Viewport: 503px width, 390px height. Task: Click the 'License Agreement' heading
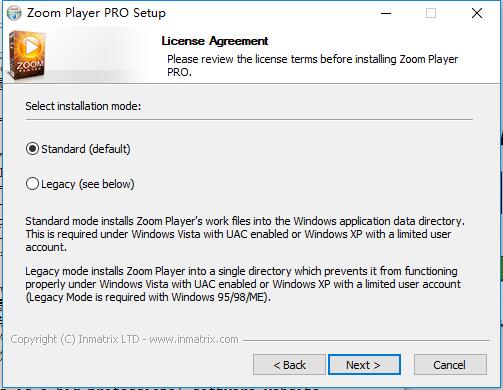(x=215, y=41)
